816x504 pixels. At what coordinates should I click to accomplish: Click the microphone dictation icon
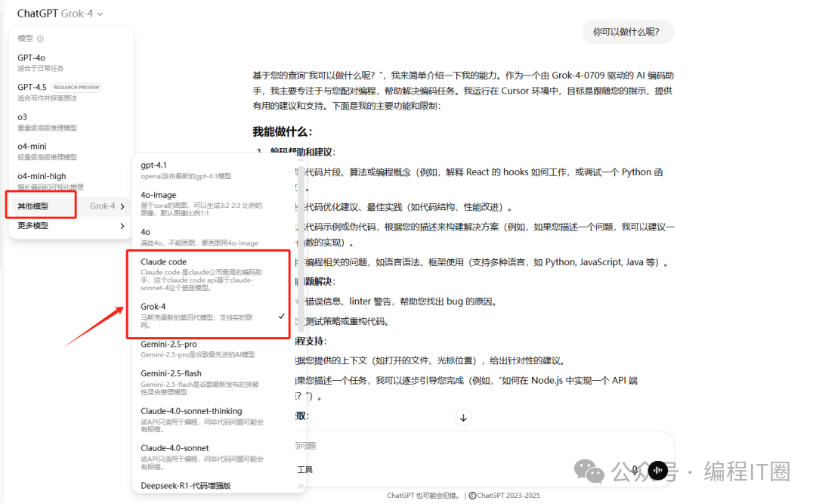tap(635, 470)
